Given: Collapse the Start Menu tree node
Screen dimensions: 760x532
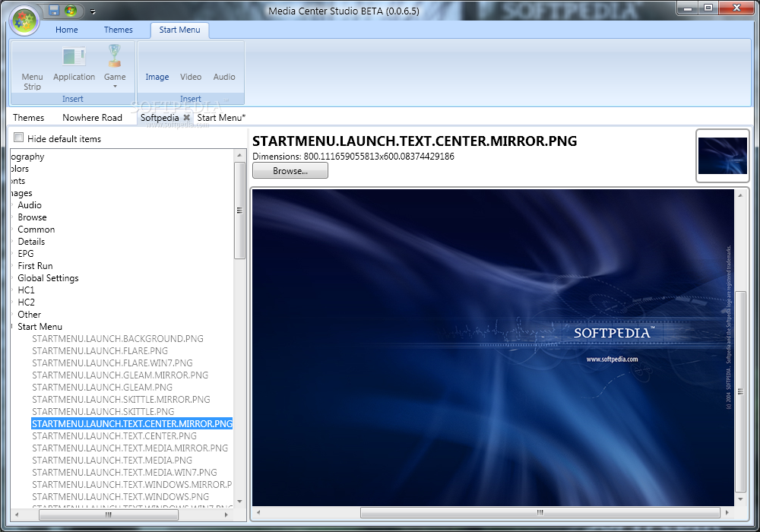Looking at the screenshot, I should click(13, 326).
